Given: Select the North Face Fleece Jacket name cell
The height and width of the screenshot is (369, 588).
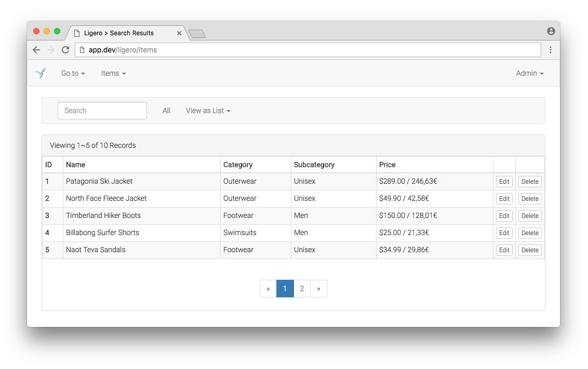Looking at the screenshot, I should click(142, 199).
